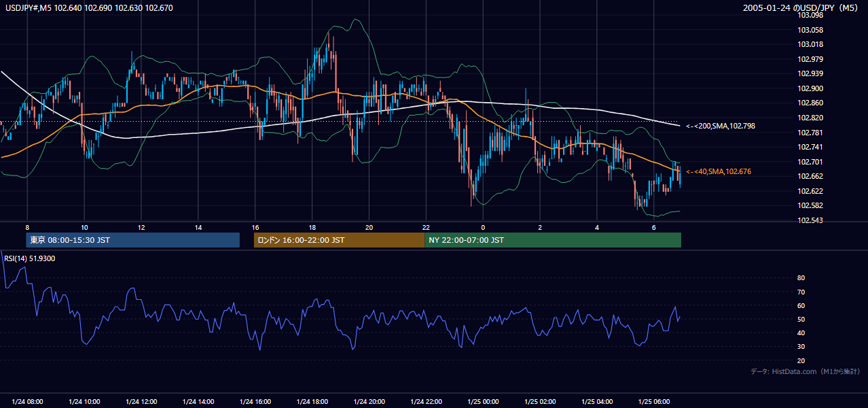Click price axis value 102.979
Image resolution: width=868 pixels, height=408 pixels.
point(810,59)
